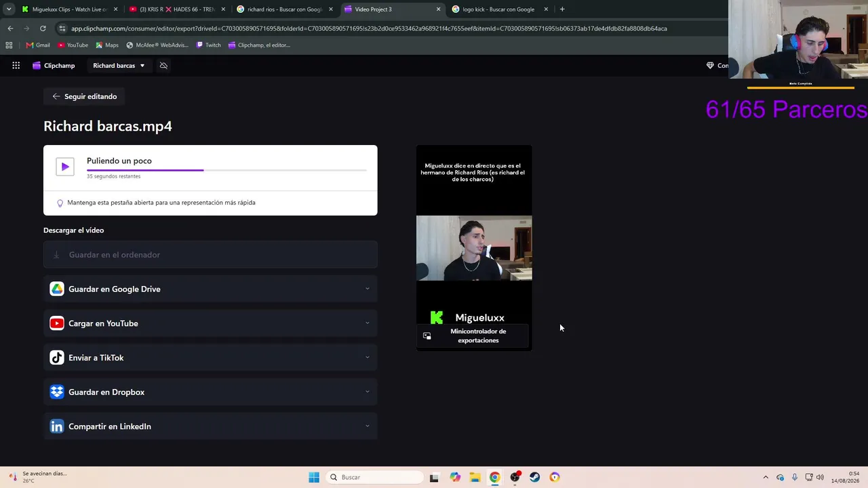Open the Twitch bookmark

(x=208, y=45)
